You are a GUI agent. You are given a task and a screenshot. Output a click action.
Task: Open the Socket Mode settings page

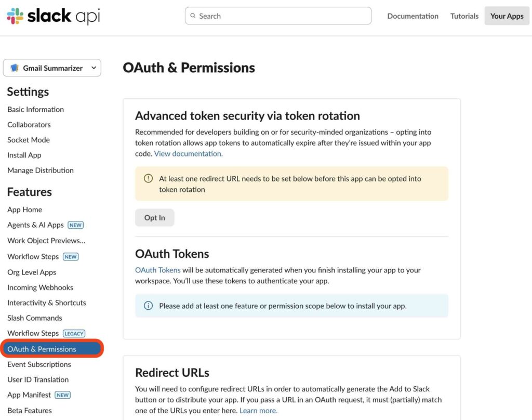[x=28, y=140]
